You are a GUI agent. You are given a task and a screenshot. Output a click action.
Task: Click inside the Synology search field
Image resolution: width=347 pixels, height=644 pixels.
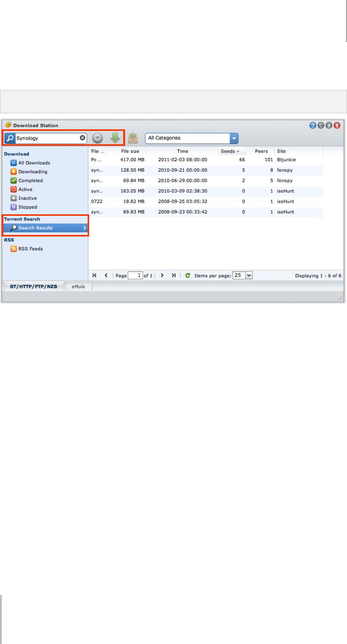coord(47,138)
